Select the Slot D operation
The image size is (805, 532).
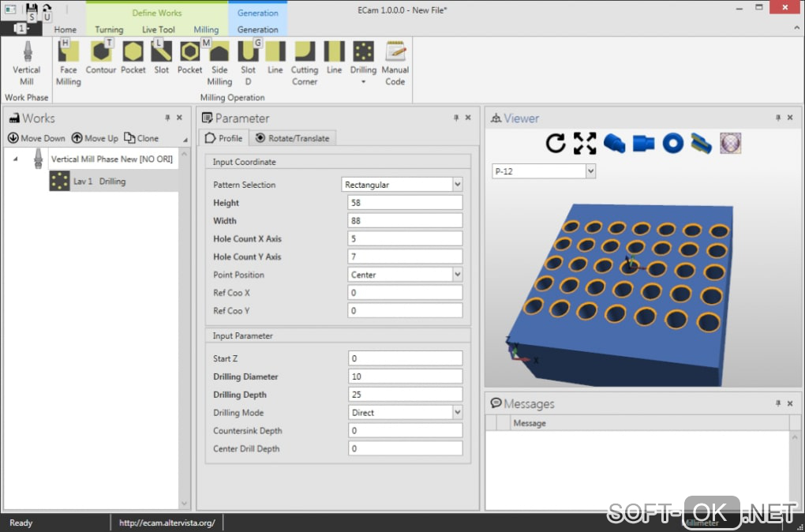pos(248,64)
